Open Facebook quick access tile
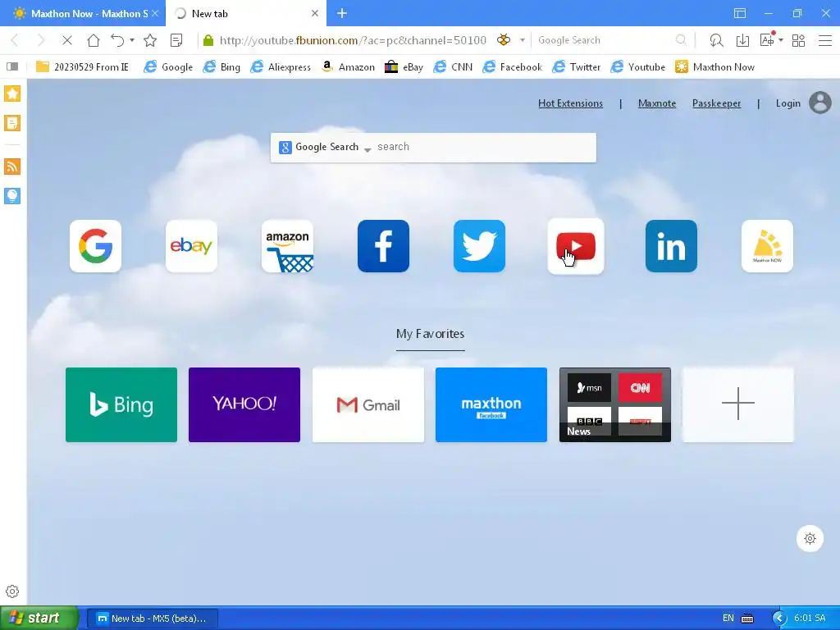840x630 pixels. [384, 246]
